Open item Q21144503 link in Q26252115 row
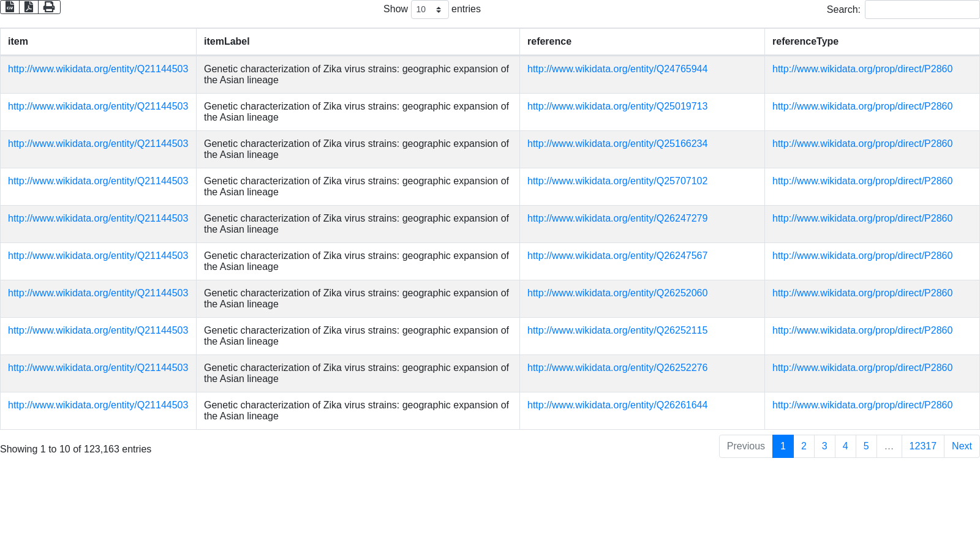The width and height of the screenshot is (980, 551). [98, 331]
